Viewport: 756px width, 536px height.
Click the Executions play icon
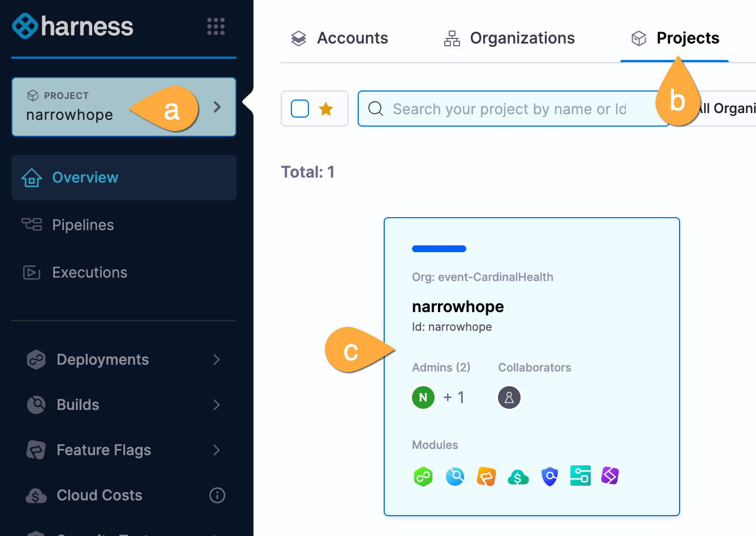click(x=32, y=273)
